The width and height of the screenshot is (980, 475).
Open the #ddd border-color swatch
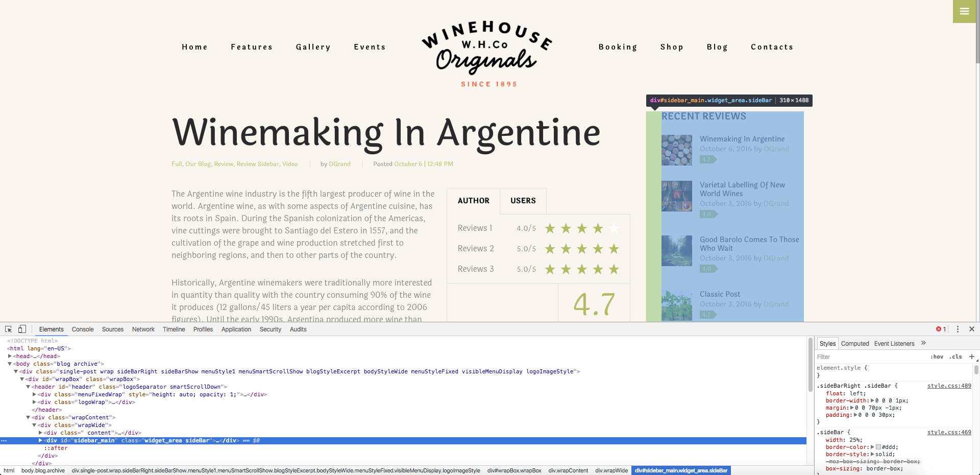(878, 447)
